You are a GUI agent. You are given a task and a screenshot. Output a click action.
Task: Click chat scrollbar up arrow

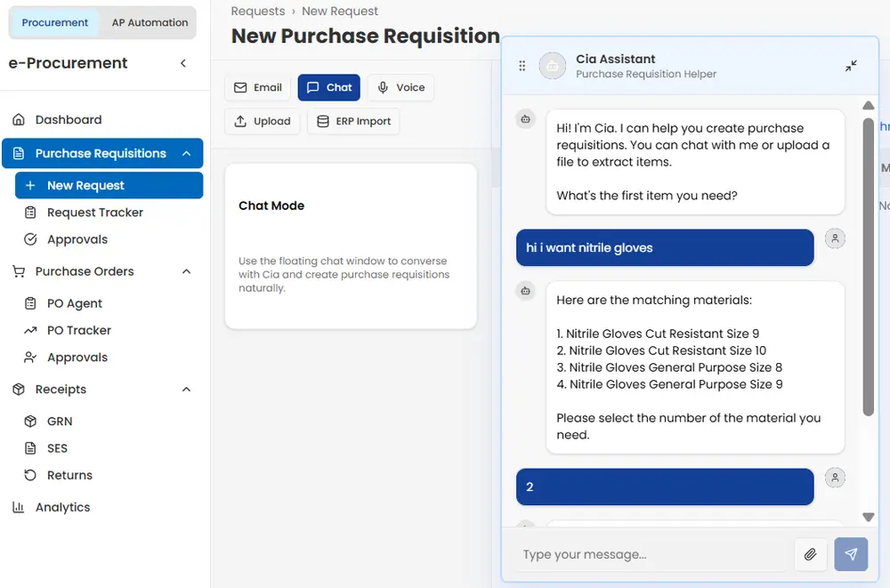tap(869, 106)
